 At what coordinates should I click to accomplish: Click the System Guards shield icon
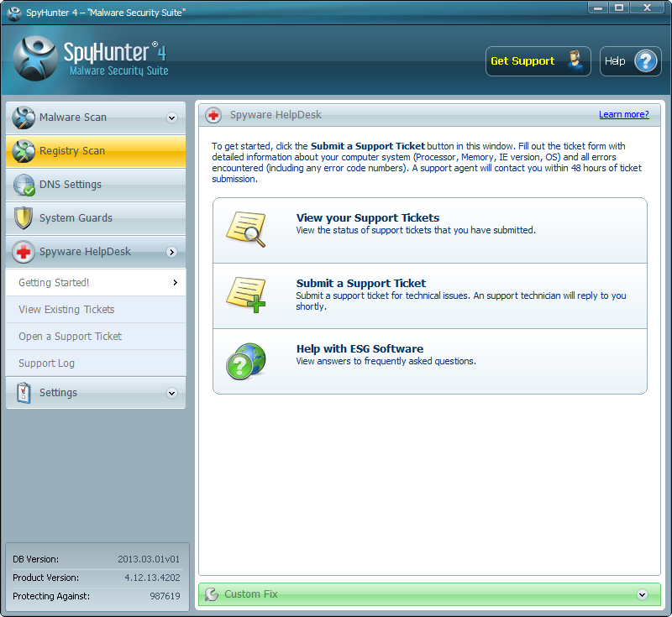(24, 218)
